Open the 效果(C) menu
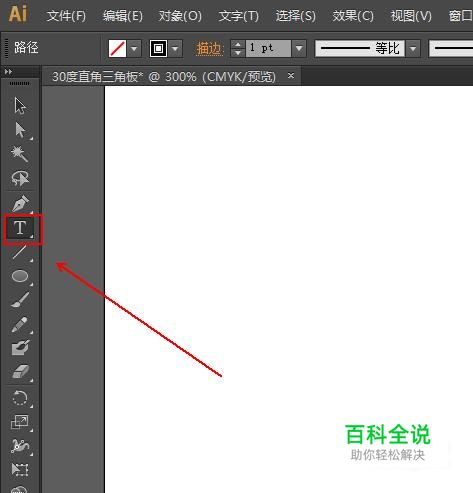Image resolution: width=473 pixels, height=493 pixels. [x=353, y=16]
